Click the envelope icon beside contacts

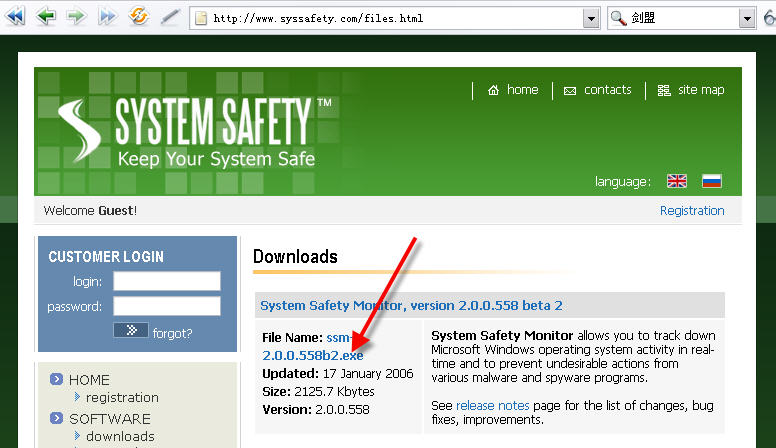pyautogui.click(x=570, y=91)
